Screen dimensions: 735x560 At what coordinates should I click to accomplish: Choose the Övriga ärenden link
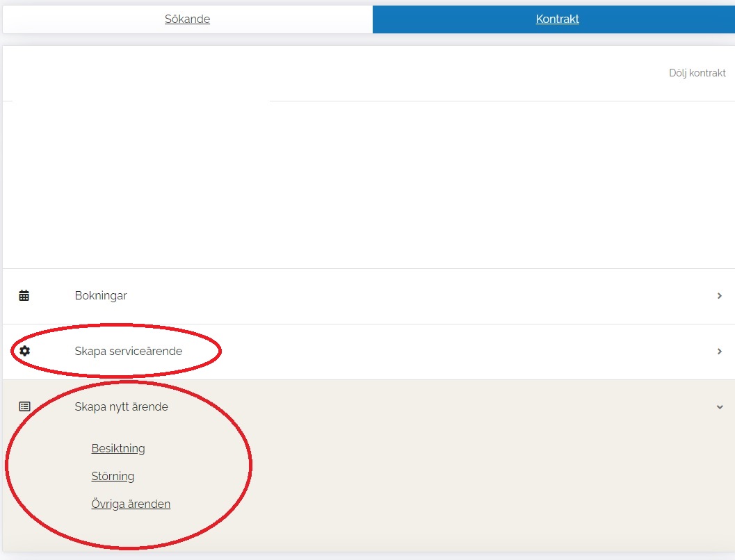(131, 504)
